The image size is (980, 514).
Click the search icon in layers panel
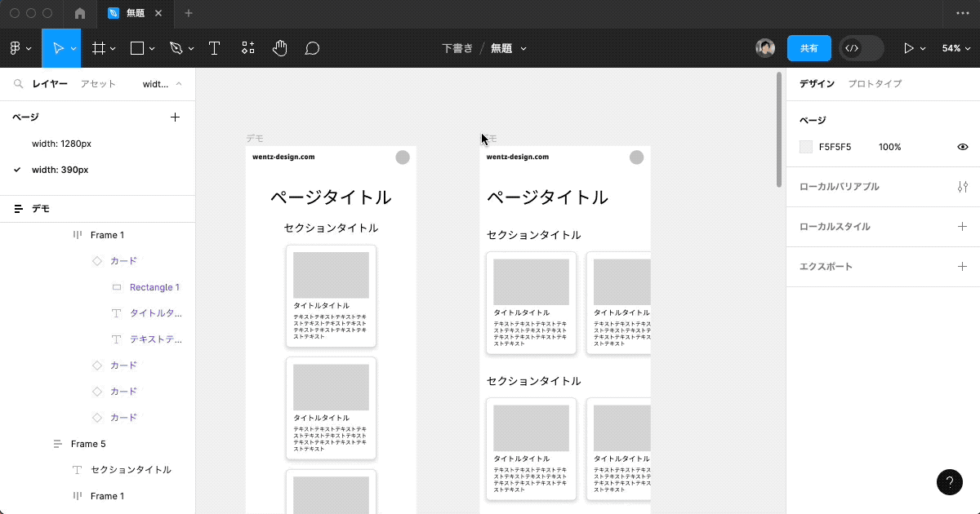click(x=18, y=84)
